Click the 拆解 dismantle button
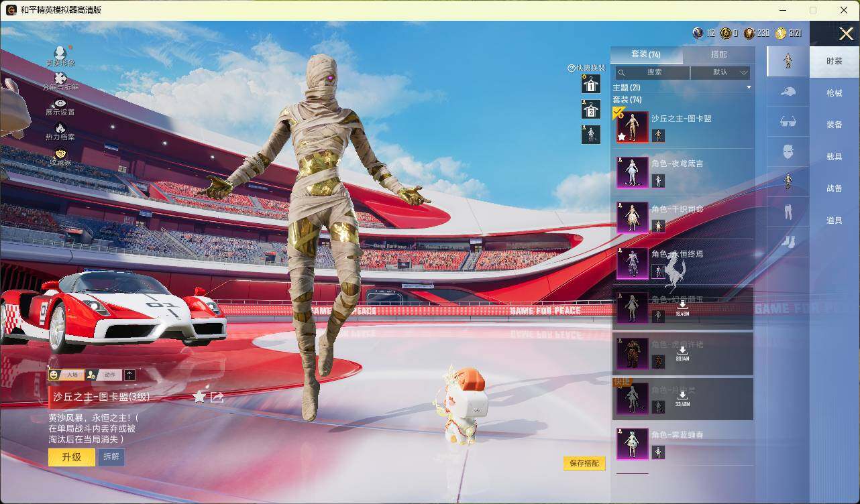Image resolution: width=860 pixels, height=504 pixels. pos(111,457)
